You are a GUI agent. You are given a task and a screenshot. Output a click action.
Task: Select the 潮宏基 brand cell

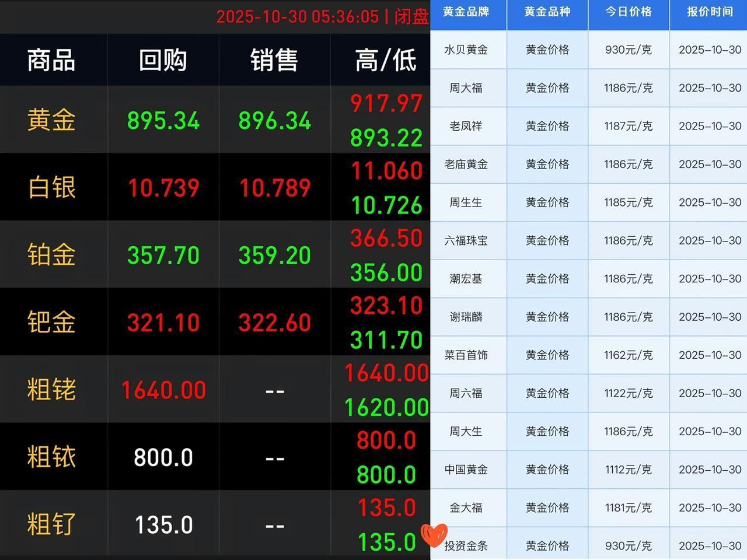(x=466, y=279)
